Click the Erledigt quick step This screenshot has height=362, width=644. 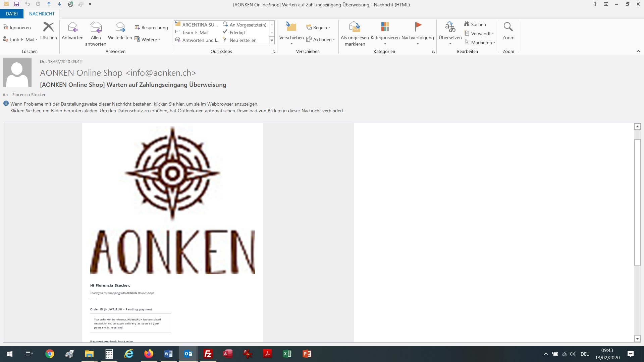(x=237, y=33)
